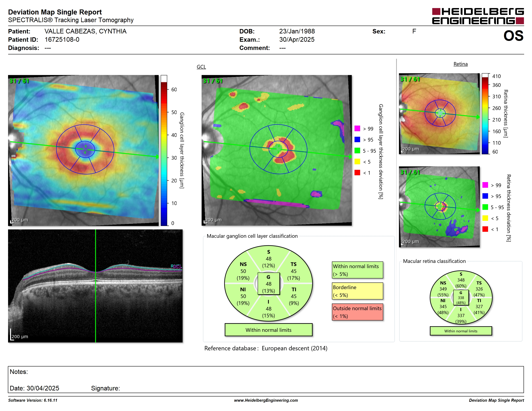Click the red <1 swatch in GCL legend
The width and height of the screenshot is (532, 411).
click(x=357, y=172)
